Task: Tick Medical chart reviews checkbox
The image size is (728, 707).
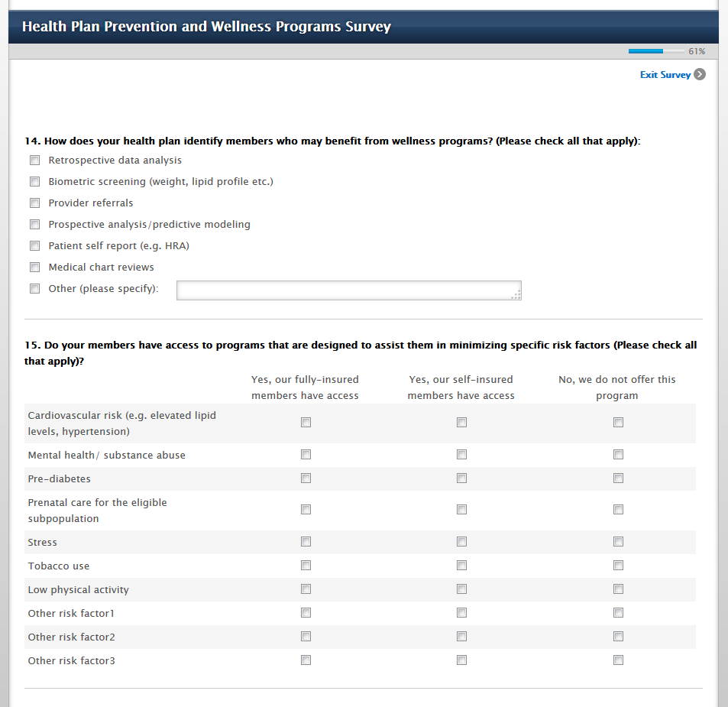Action: click(34, 268)
